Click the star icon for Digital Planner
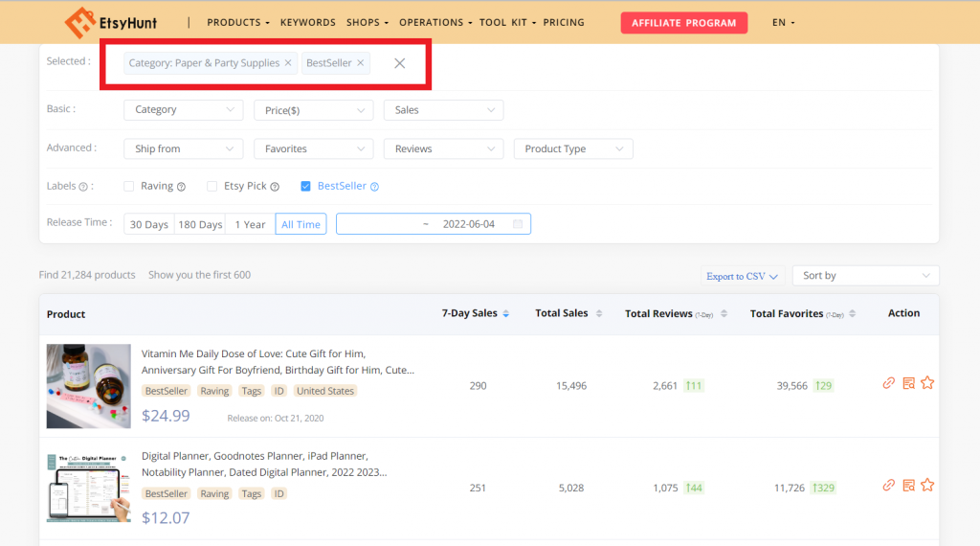 pyautogui.click(x=927, y=486)
